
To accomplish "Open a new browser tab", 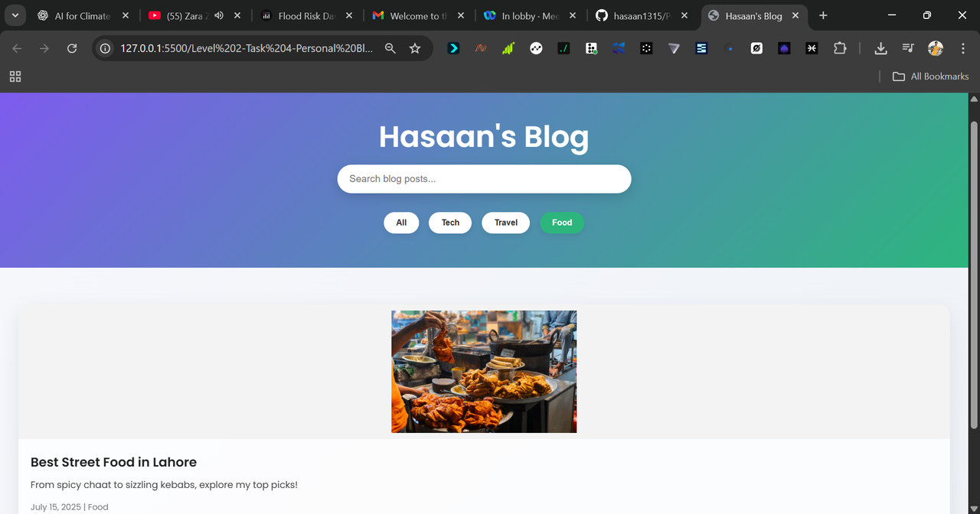I will coord(823,15).
